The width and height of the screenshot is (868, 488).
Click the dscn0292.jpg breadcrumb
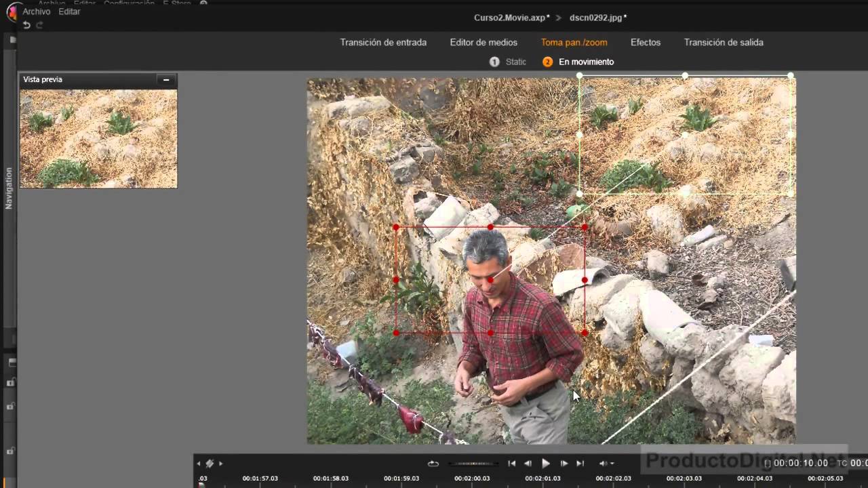pos(597,18)
